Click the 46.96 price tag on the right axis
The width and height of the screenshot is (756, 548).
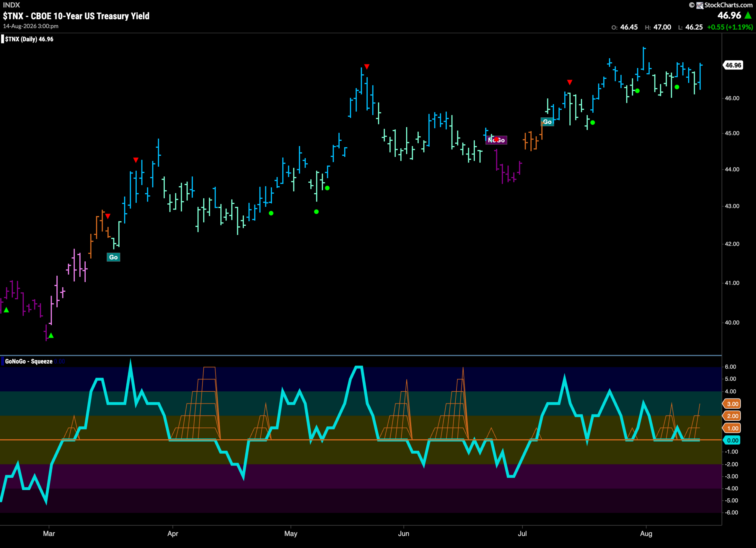click(x=733, y=65)
